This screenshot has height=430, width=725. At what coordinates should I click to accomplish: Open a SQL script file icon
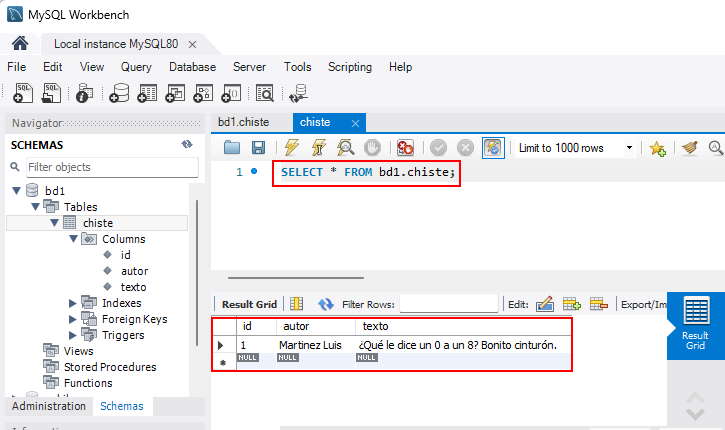tap(51, 93)
